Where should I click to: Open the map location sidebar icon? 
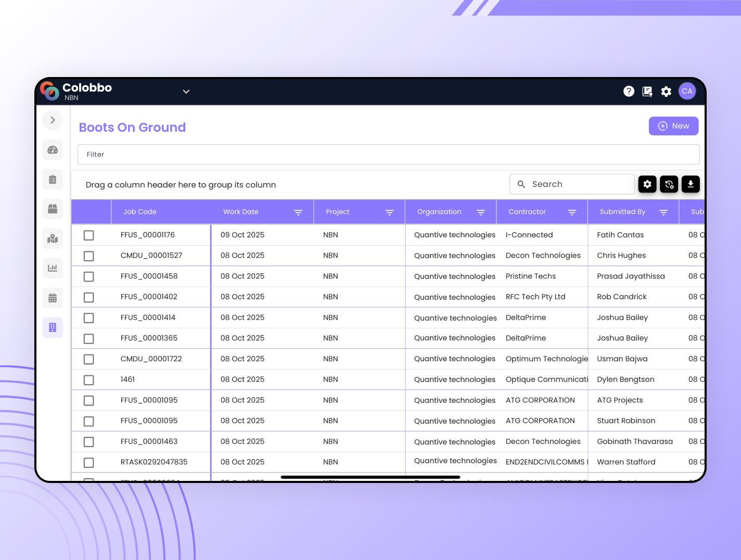53,239
